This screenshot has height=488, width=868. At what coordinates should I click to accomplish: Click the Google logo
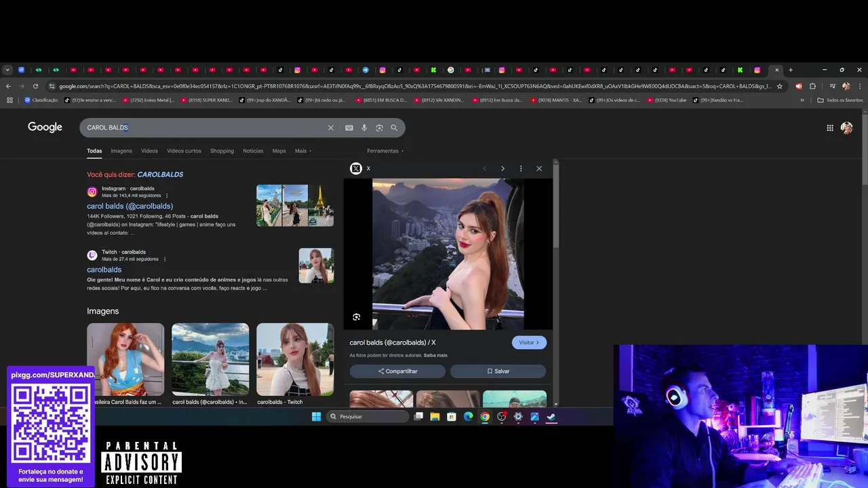[x=45, y=127]
